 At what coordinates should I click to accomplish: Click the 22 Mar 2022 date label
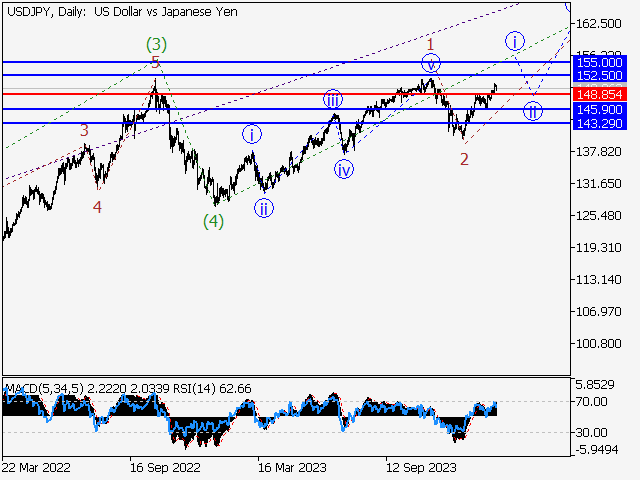(36, 467)
